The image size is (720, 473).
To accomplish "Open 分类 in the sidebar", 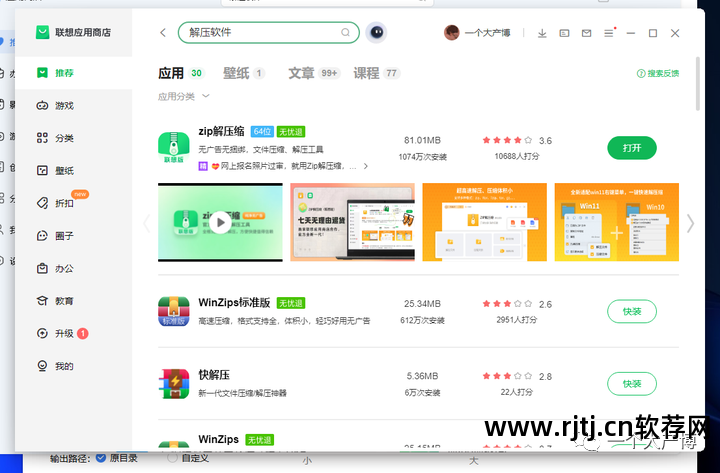I will tap(73, 138).
